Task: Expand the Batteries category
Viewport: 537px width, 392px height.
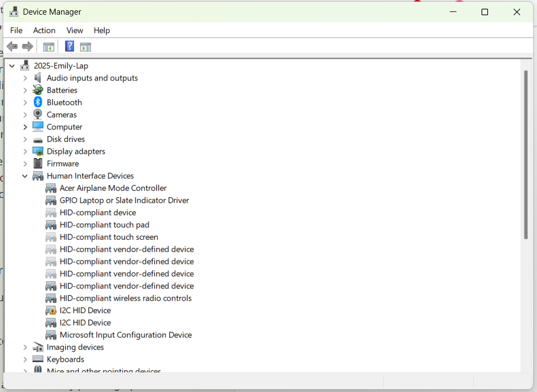Action: tap(25, 90)
